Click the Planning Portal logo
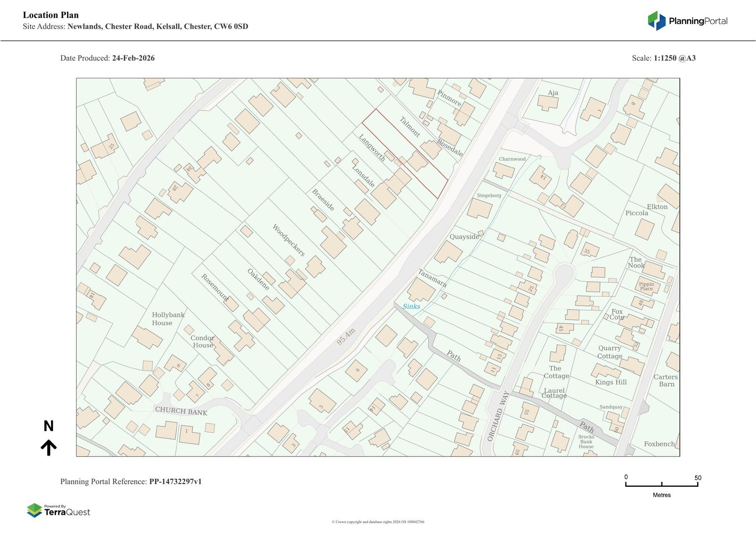The image size is (756, 534). (x=687, y=21)
